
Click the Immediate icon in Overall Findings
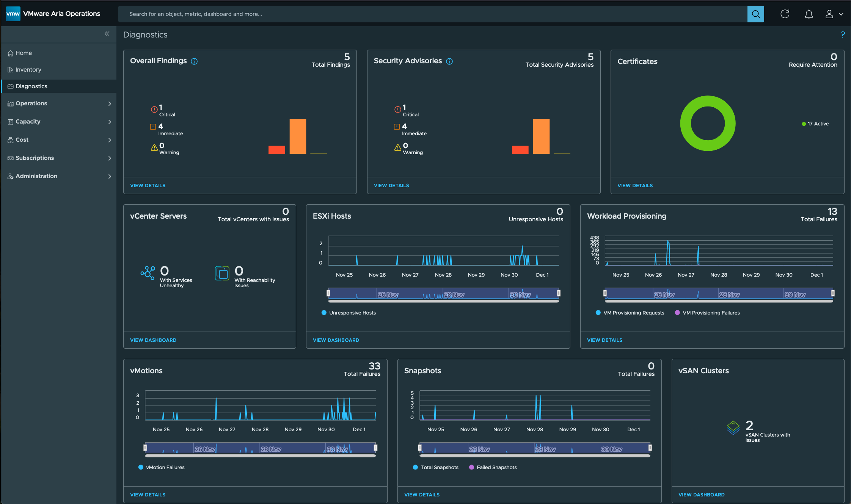pos(153,127)
